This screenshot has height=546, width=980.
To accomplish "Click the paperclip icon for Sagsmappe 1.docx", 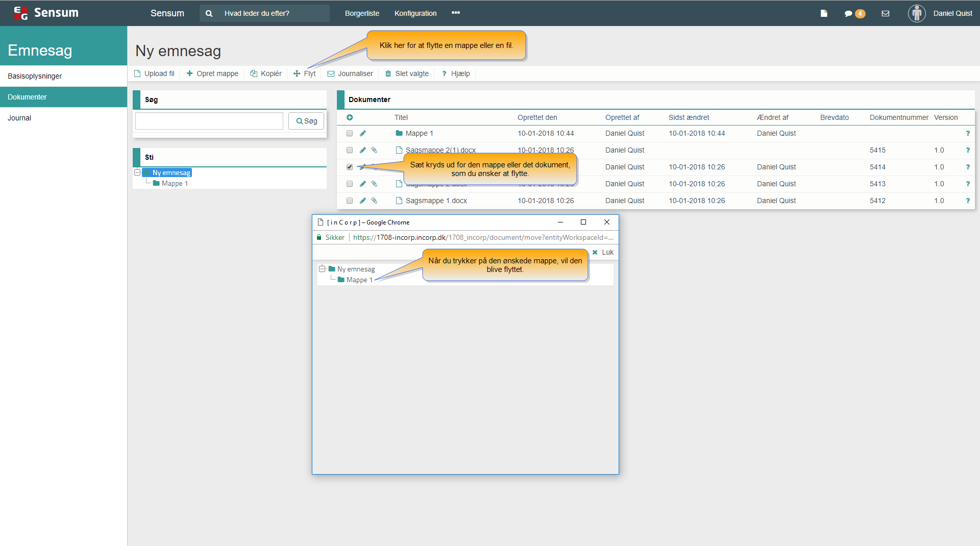I will coord(374,201).
